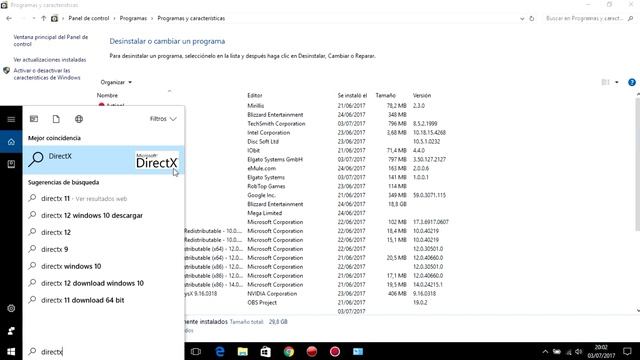The image size is (640, 360).
Task: Open the network icon in system tray
Action: pos(569,352)
